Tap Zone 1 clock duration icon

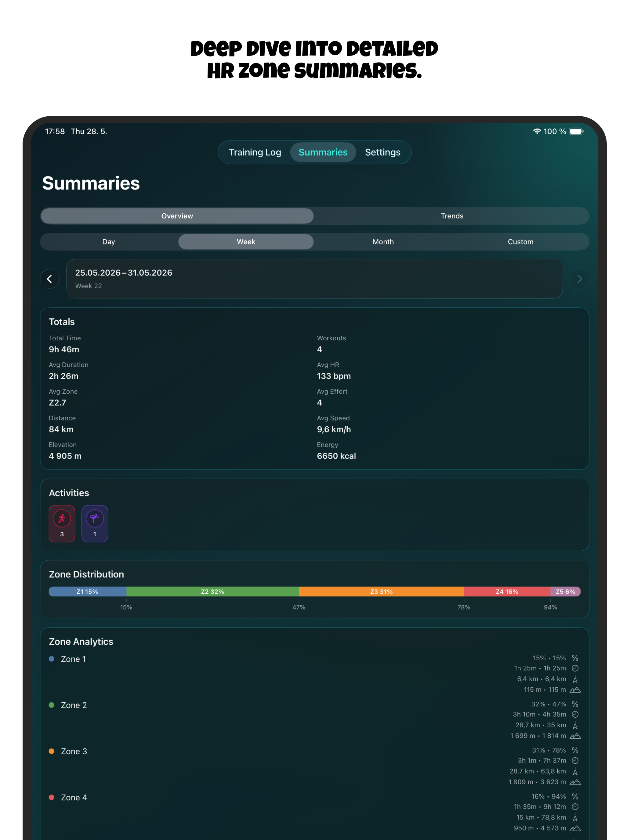click(x=575, y=668)
